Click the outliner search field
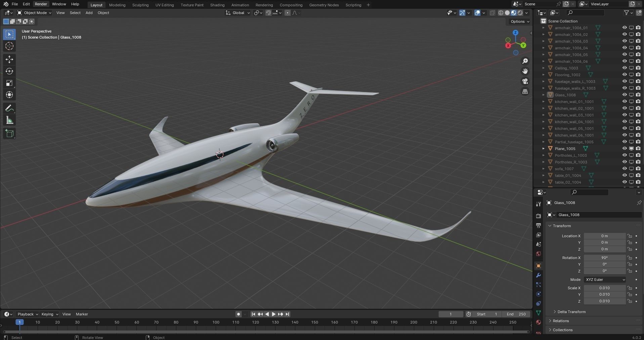This screenshot has height=340, width=644. pyautogui.click(x=585, y=13)
